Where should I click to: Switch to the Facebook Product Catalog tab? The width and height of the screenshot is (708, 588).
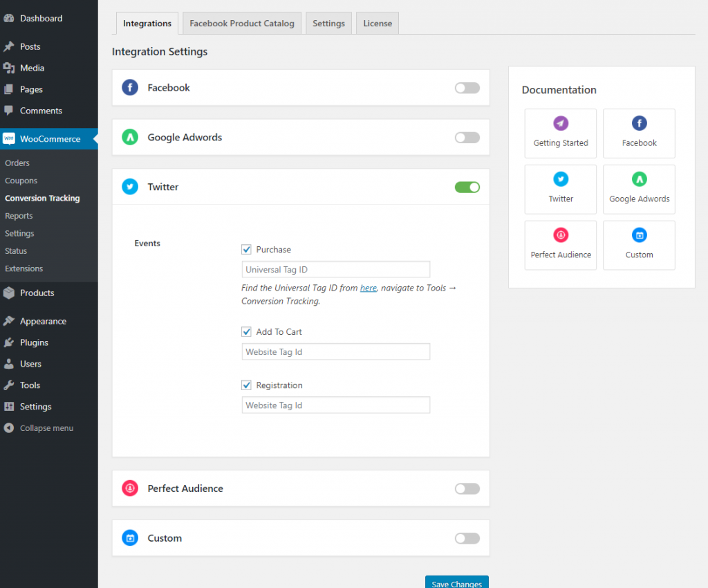coord(241,23)
